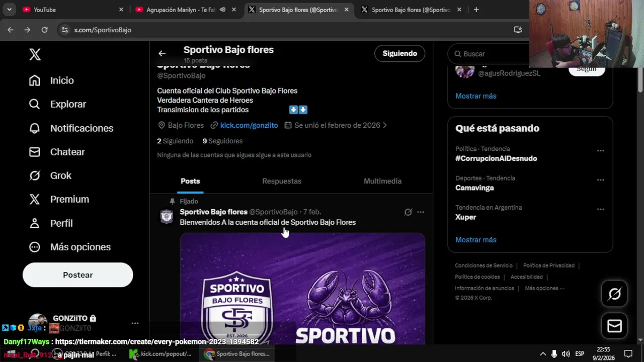Reload the current page
The width and height of the screenshot is (644, 362).
[x=44, y=30]
